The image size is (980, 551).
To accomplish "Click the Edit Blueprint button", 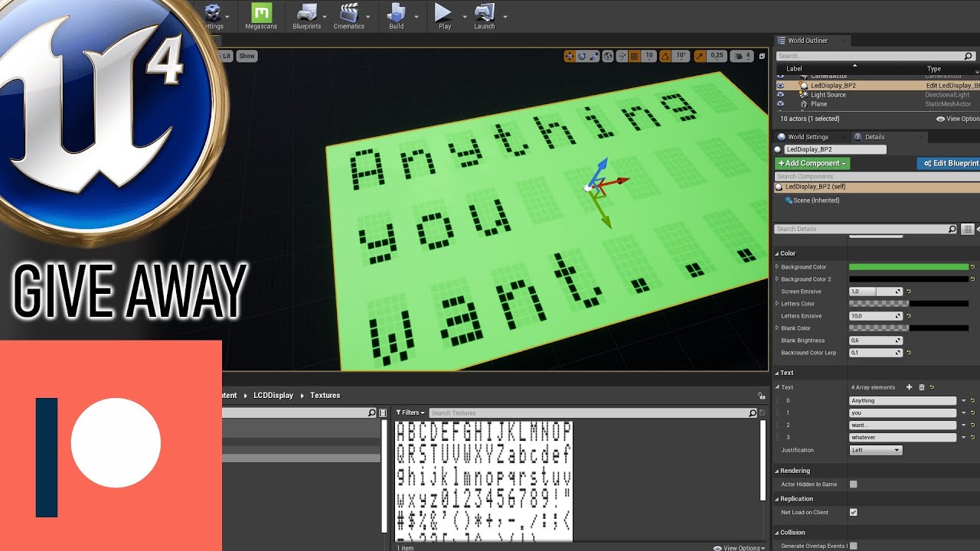I will pos(949,163).
